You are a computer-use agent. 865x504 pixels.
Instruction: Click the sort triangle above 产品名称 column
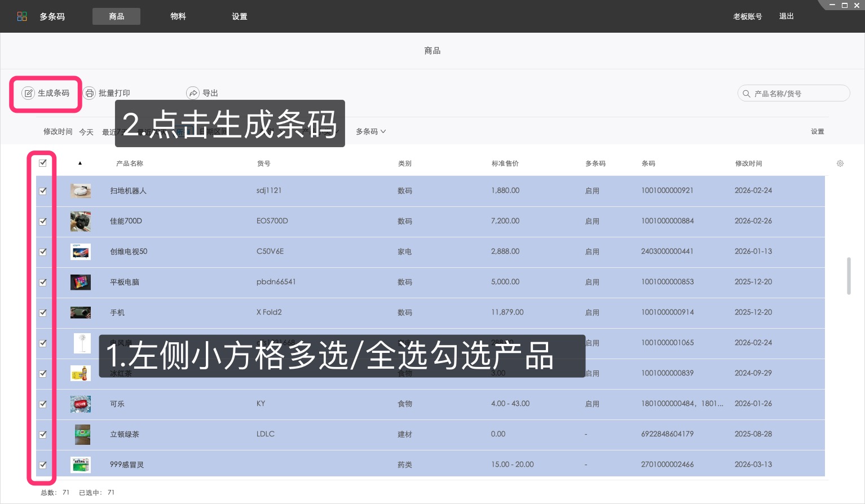coord(80,163)
